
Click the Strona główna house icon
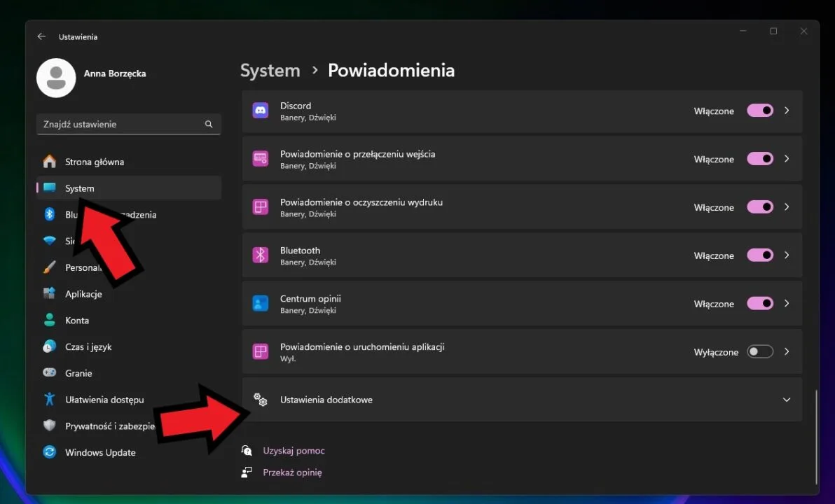coord(50,161)
